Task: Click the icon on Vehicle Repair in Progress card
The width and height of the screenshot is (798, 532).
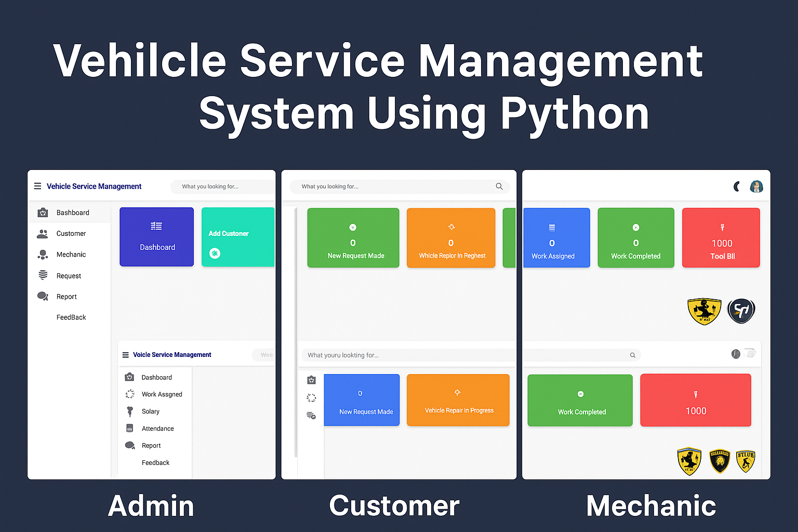Action: (x=457, y=392)
